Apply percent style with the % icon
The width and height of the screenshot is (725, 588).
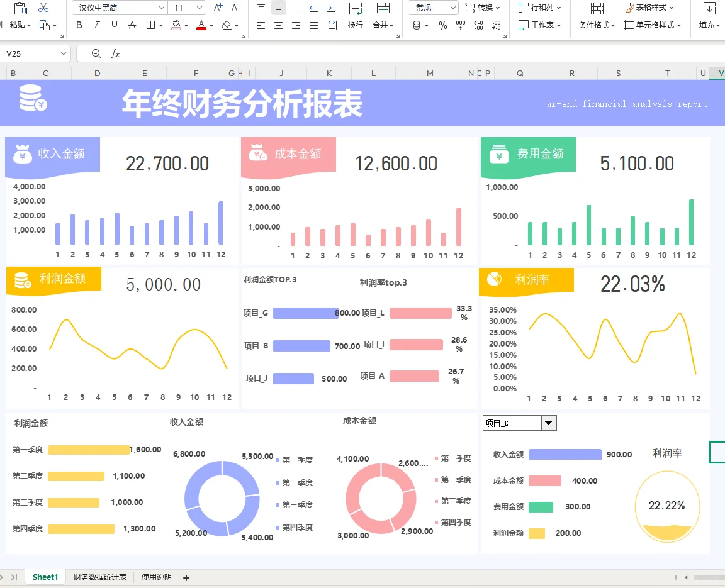[443, 25]
